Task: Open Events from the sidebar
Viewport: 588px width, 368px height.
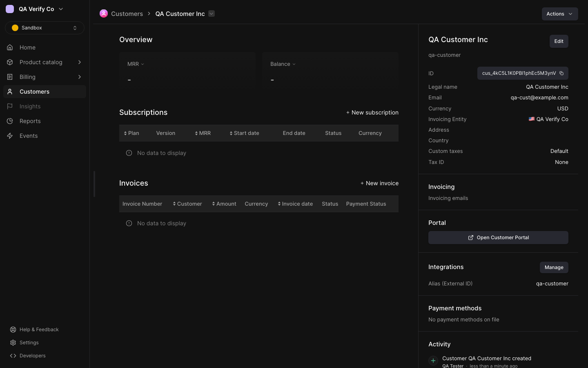Action: pos(45,136)
